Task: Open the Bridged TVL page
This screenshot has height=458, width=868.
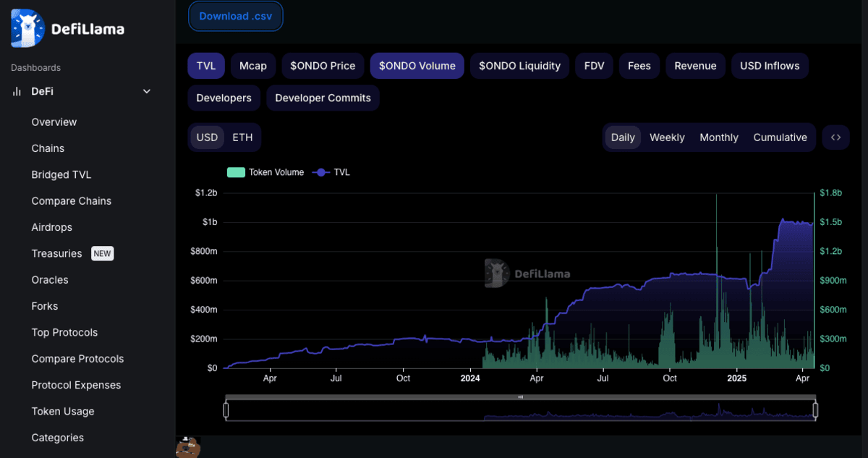Action: click(61, 175)
